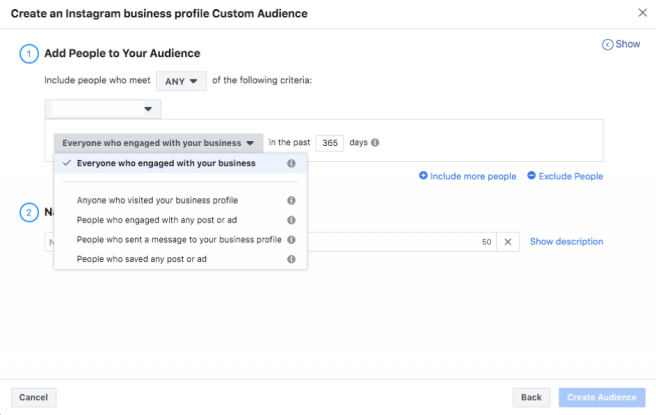Info icon for People who saved any post

pyautogui.click(x=291, y=259)
